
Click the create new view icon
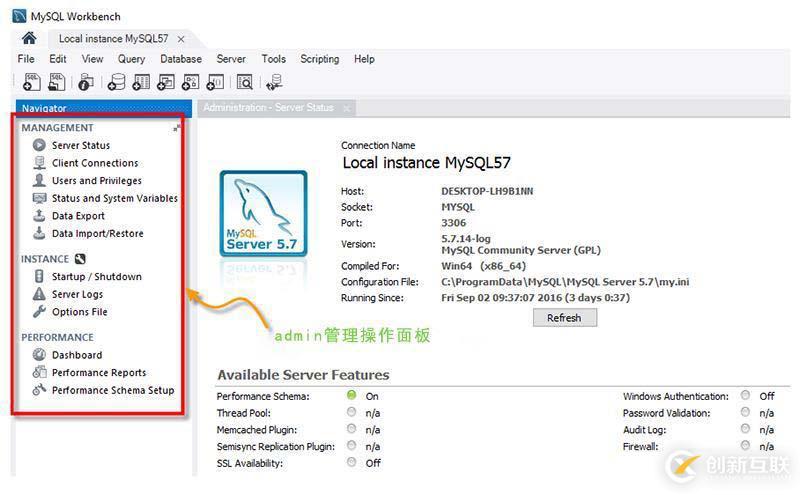coord(166,82)
